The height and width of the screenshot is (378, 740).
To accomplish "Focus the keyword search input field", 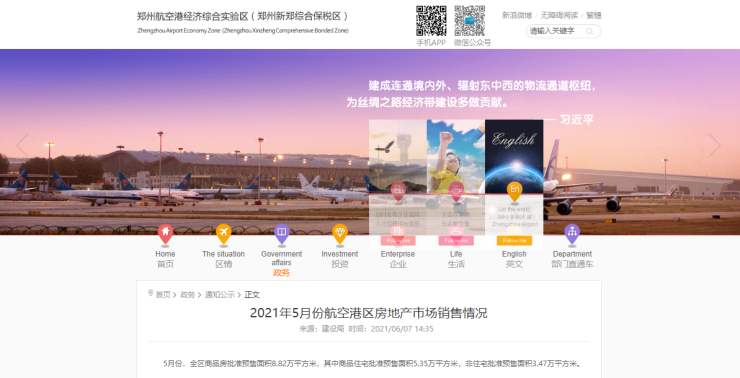I will [x=556, y=31].
